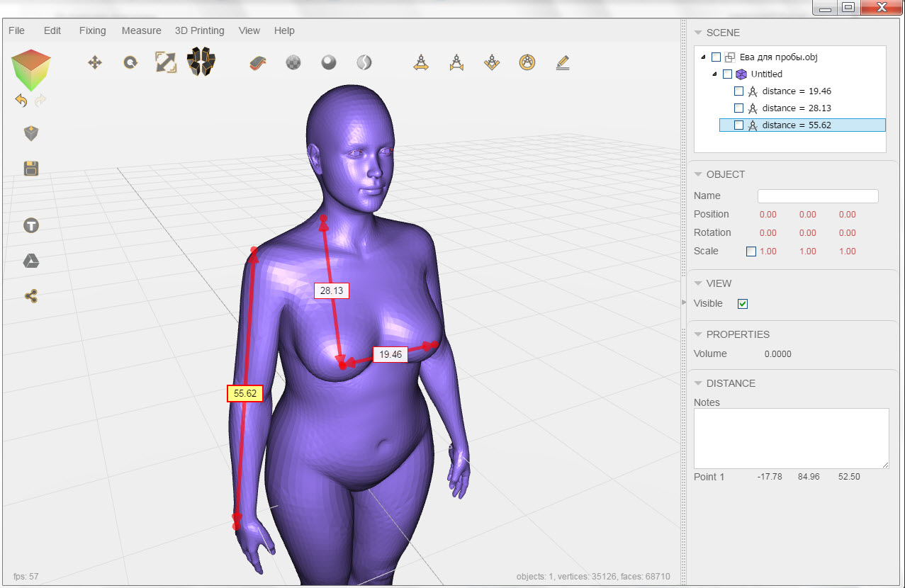This screenshot has width=905, height=588.
Task: Open the Measure menu
Action: (141, 30)
